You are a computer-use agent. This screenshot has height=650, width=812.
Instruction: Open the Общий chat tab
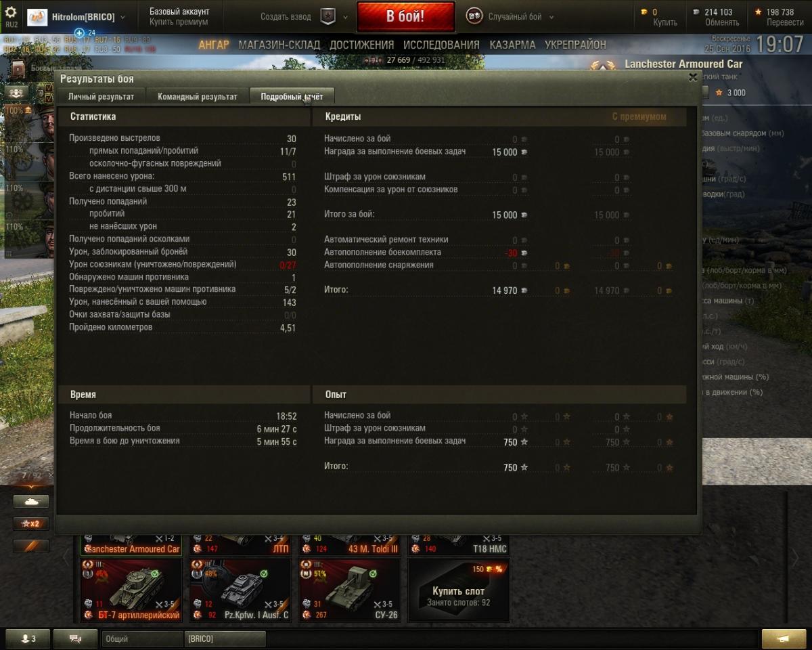142,638
